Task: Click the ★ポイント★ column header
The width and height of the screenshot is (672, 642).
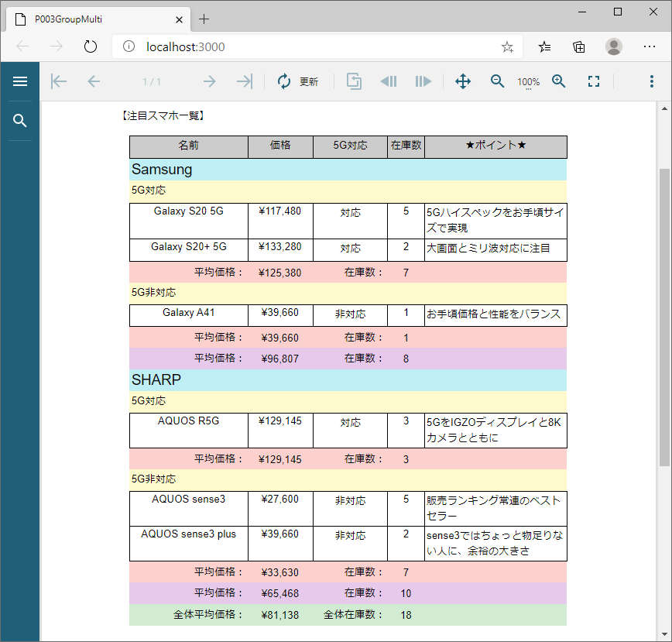Action: [x=495, y=147]
